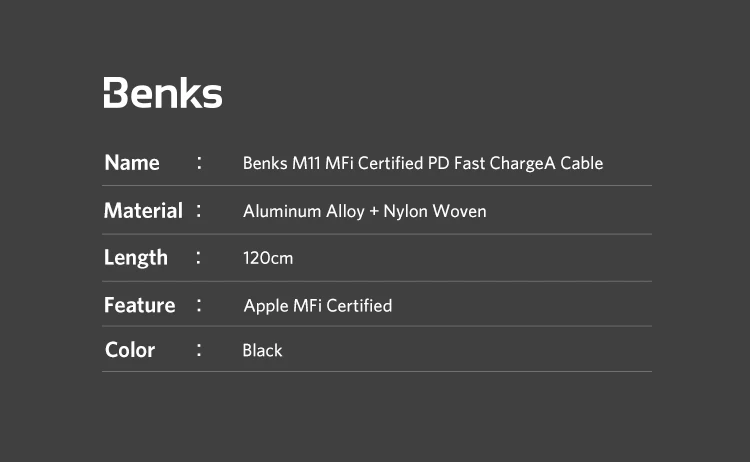Select the Apple MFi Certified text
The height and width of the screenshot is (462, 750).
[318, 305]
